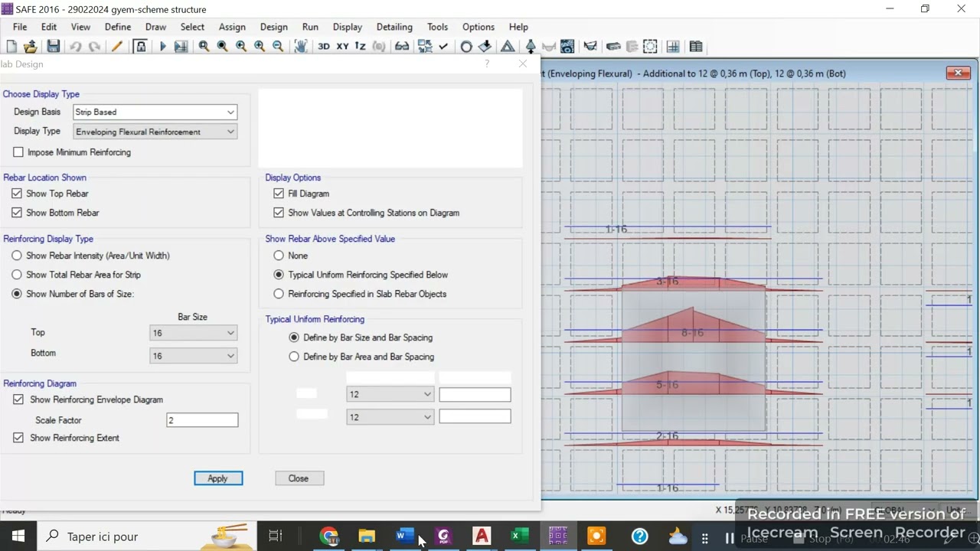Open the first typical reinforcing bar size dropdown
This screenshot has width=980, height=551.
click(390, 394)
